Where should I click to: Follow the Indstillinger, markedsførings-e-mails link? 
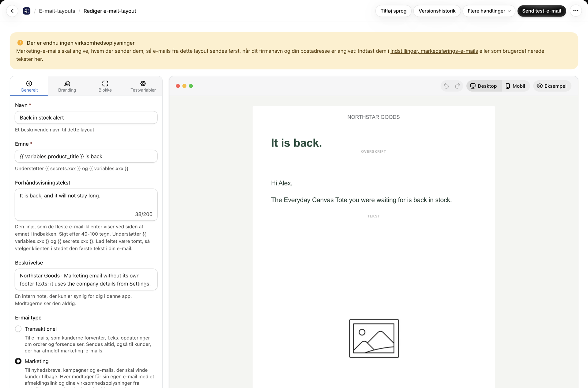(x=434, y=51)
